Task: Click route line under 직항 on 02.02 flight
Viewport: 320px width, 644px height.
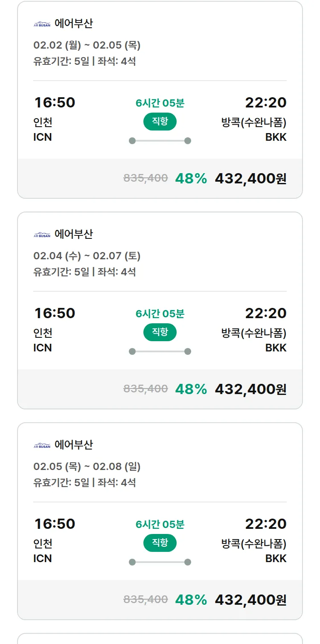Action: [x=160, y=141]
